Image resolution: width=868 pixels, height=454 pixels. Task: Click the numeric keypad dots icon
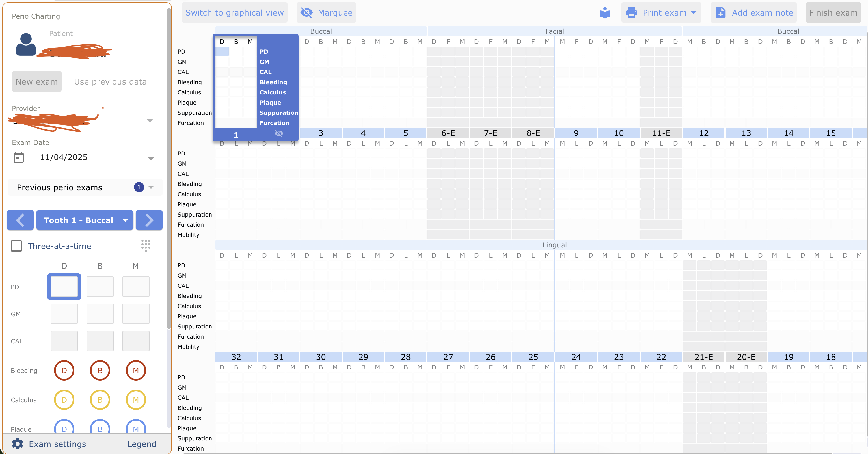[x=146, y=246]
